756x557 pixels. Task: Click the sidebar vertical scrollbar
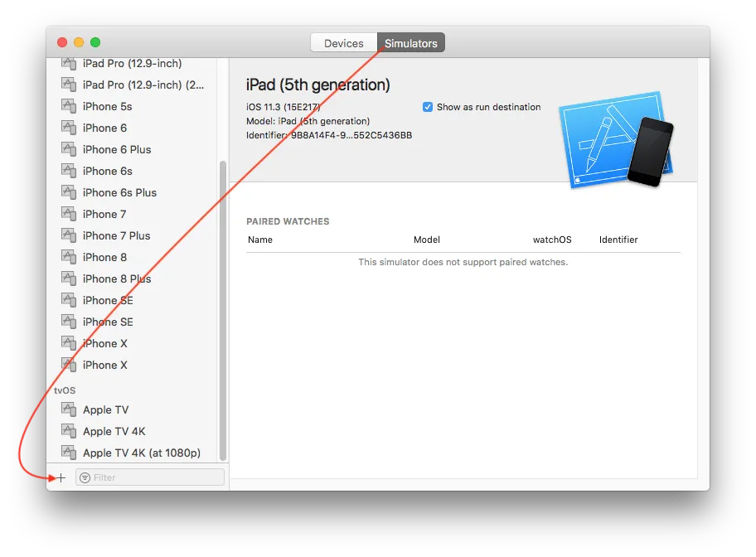[223, 311]
